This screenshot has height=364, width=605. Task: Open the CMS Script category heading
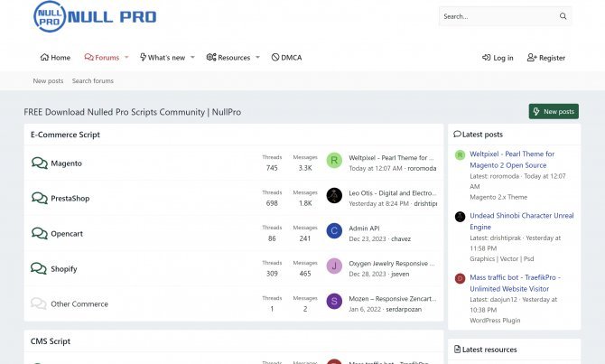[x=51, y=341]
